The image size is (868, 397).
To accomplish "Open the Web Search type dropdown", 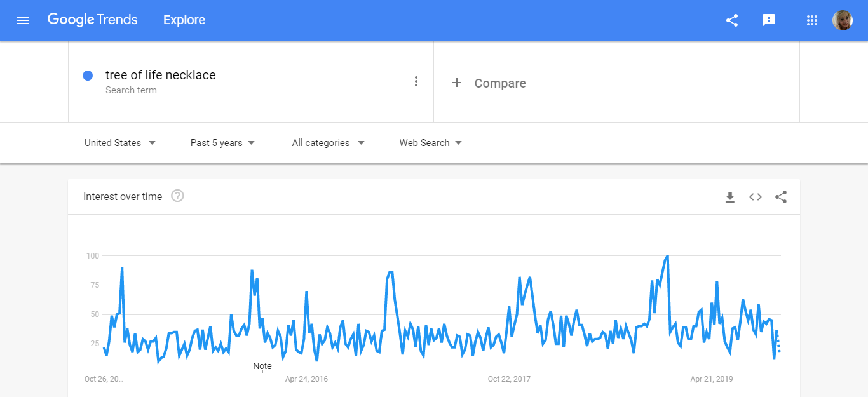I will 430,143.
